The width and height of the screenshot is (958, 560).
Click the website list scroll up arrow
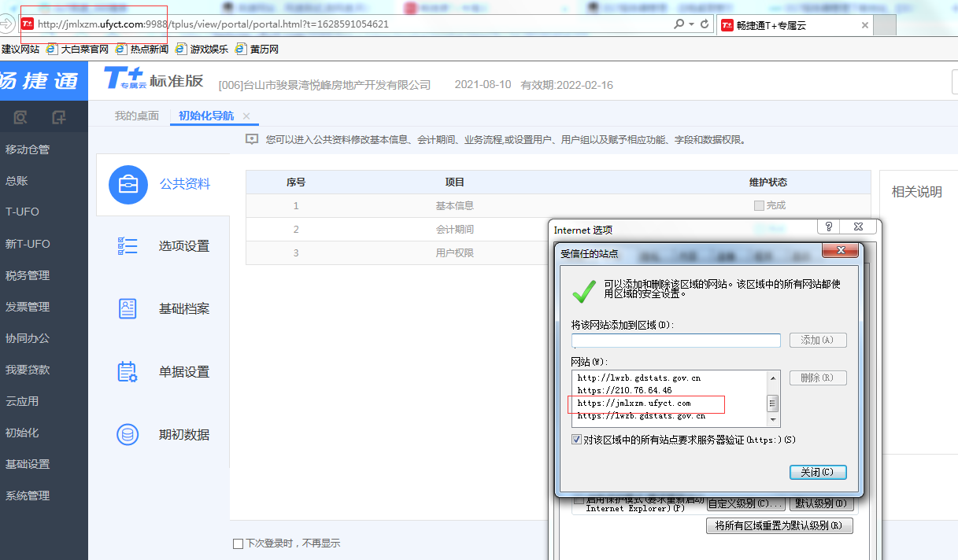pos(773,377)
